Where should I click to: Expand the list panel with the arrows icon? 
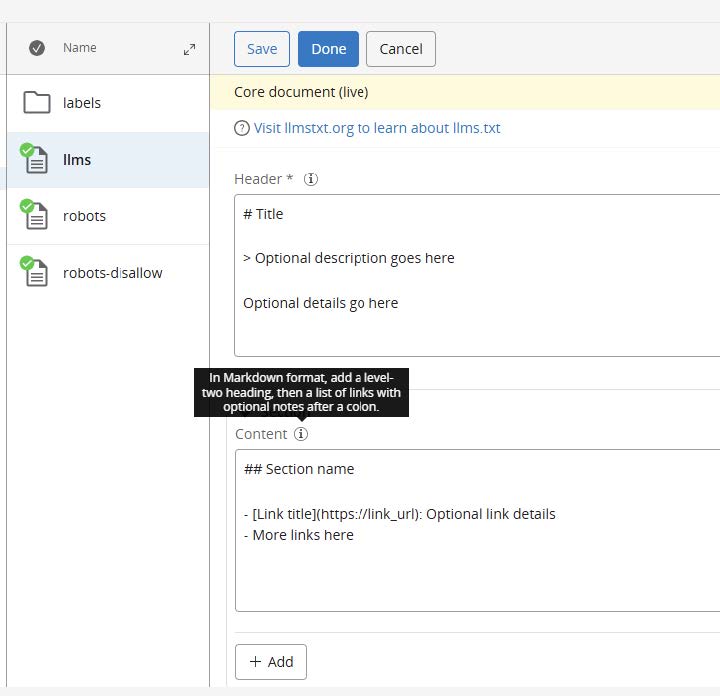(x=189, y=49)
